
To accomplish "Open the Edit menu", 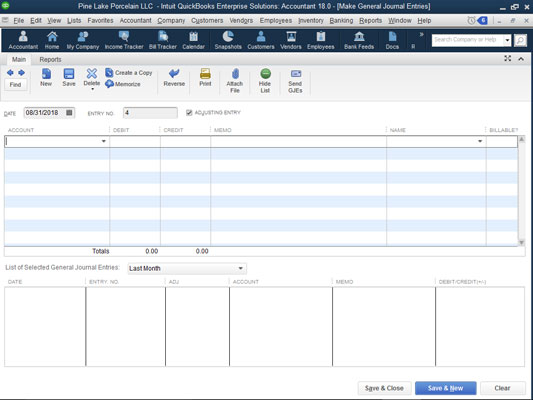I will point(36,20).
